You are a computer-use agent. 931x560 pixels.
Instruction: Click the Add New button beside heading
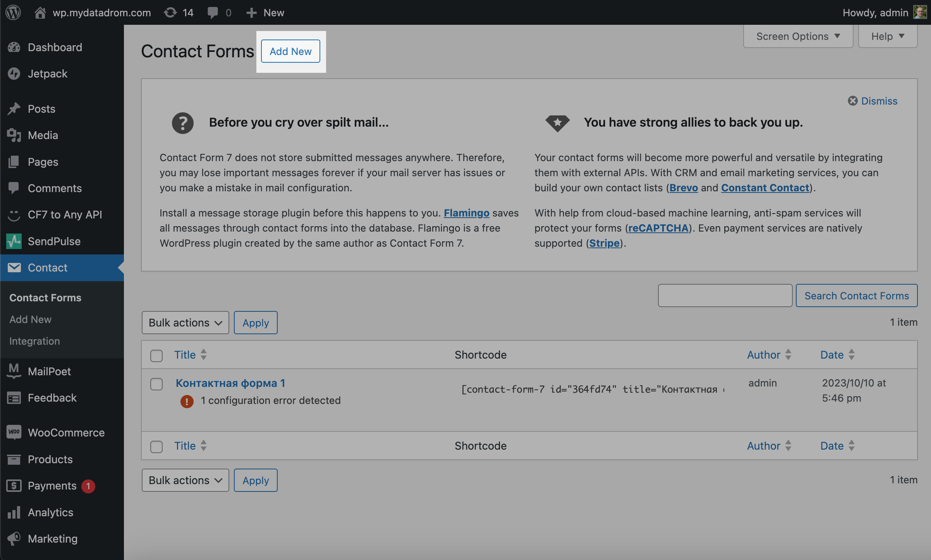290,51
